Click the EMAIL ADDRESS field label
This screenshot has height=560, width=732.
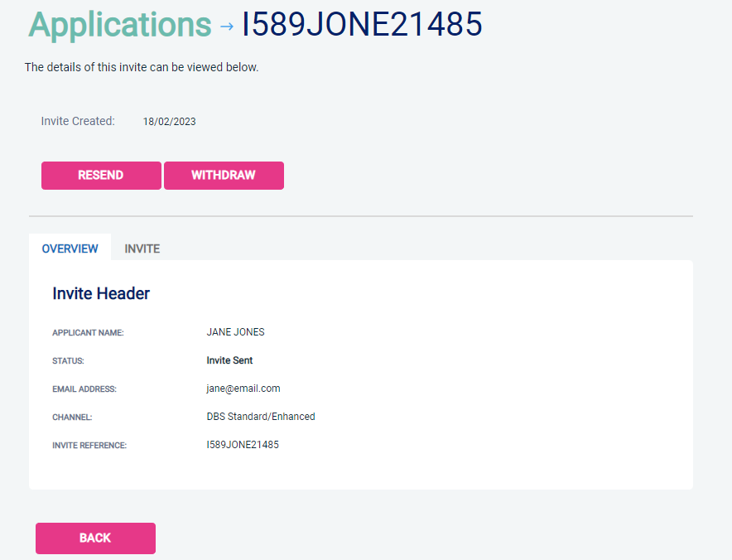pyautogui.click(x=84, y=389)
